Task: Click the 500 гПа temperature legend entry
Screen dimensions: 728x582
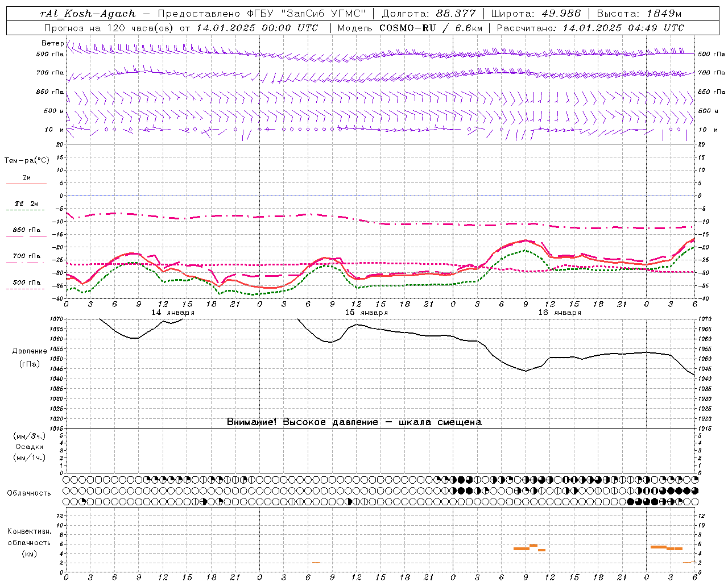Action: [x=27, y=282]
